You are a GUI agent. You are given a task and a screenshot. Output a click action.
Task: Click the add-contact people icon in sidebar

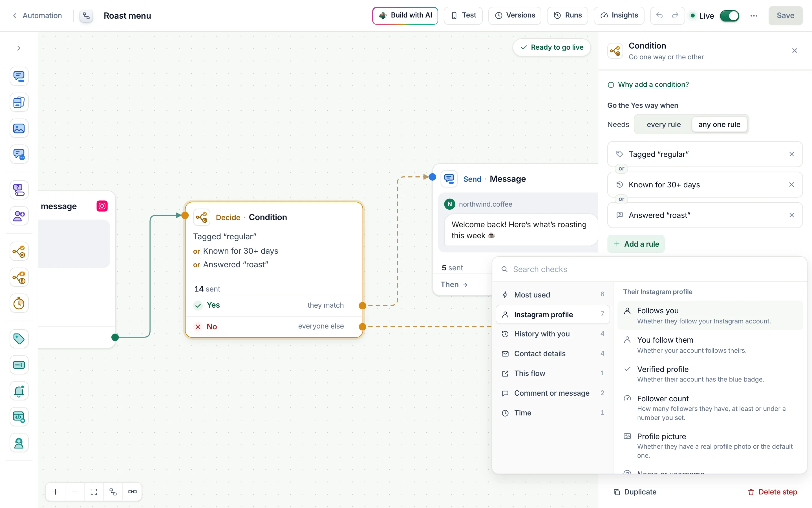[x=19, y=216]
